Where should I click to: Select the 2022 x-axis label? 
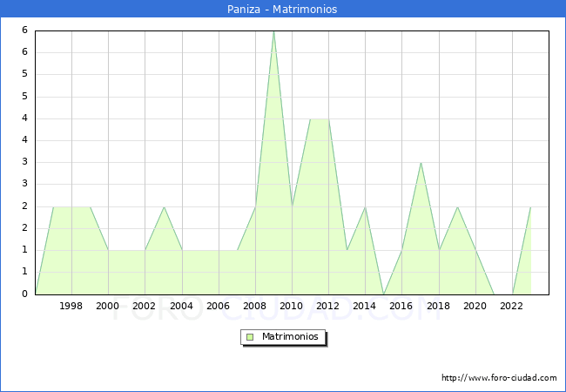pos(511,306)
